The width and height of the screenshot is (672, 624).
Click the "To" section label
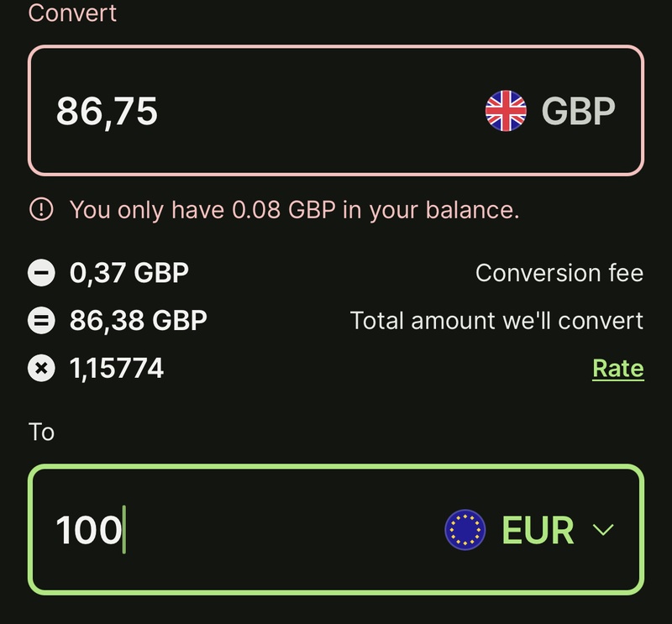(41, 432)
